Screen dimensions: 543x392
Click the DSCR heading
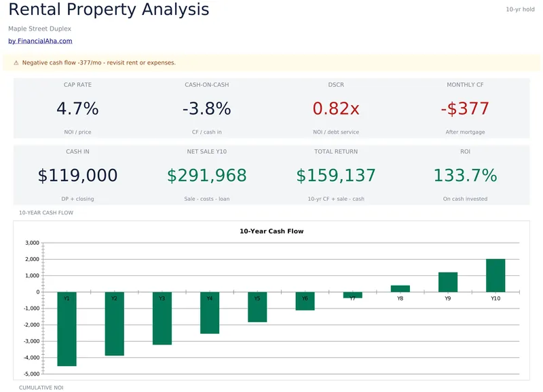[336, 85]
